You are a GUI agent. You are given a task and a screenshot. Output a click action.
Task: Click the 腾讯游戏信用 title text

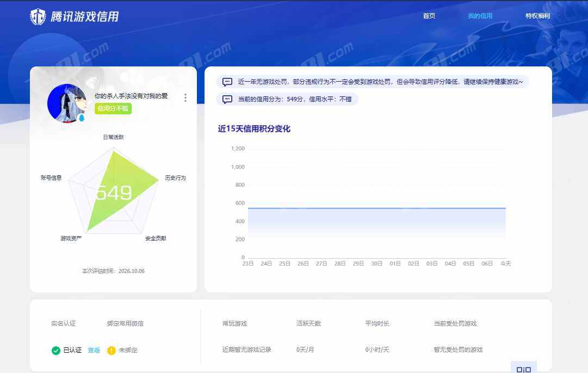pos(85,16)
